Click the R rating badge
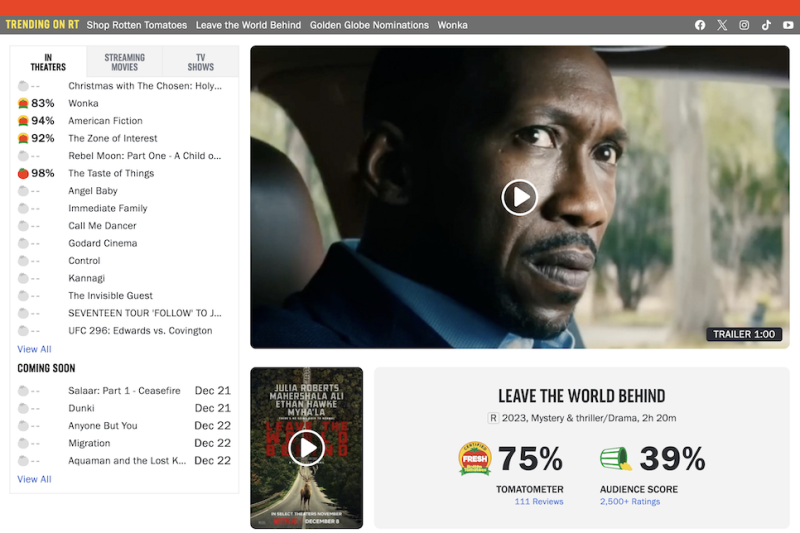 [x=493, y=418]
